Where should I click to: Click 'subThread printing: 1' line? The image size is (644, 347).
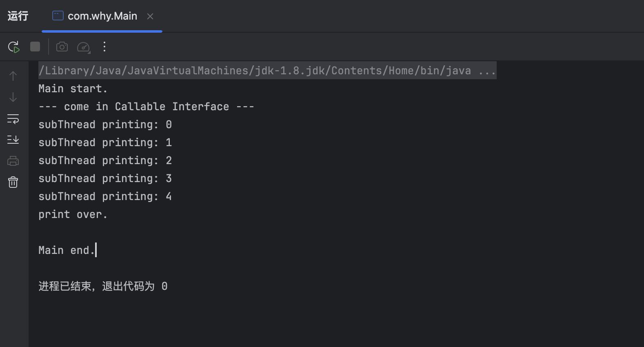pos(105,142)
